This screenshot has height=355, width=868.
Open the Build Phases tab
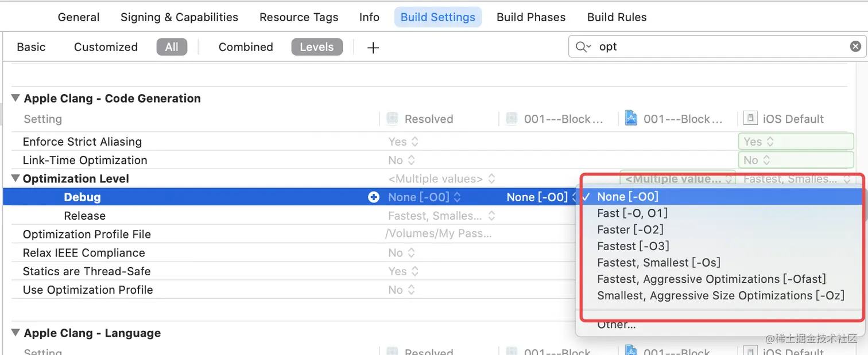[531, 17]
